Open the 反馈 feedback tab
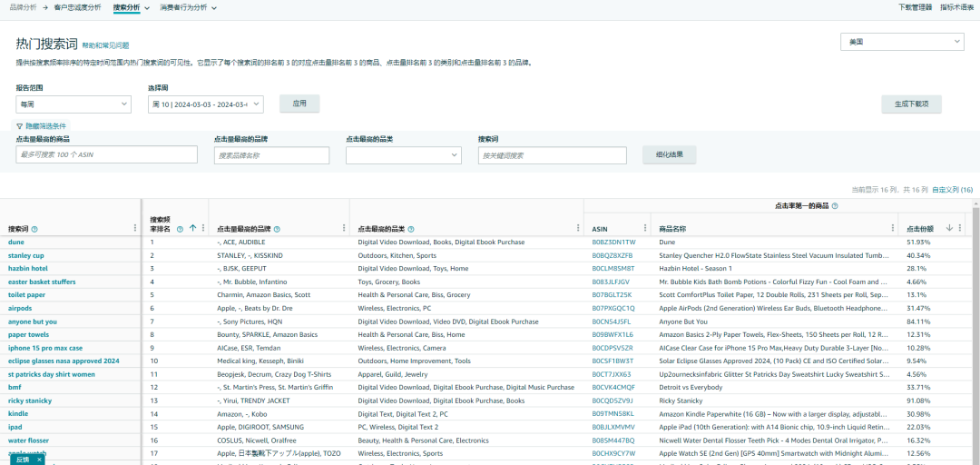The image size is (980, 465). [23, 460]
